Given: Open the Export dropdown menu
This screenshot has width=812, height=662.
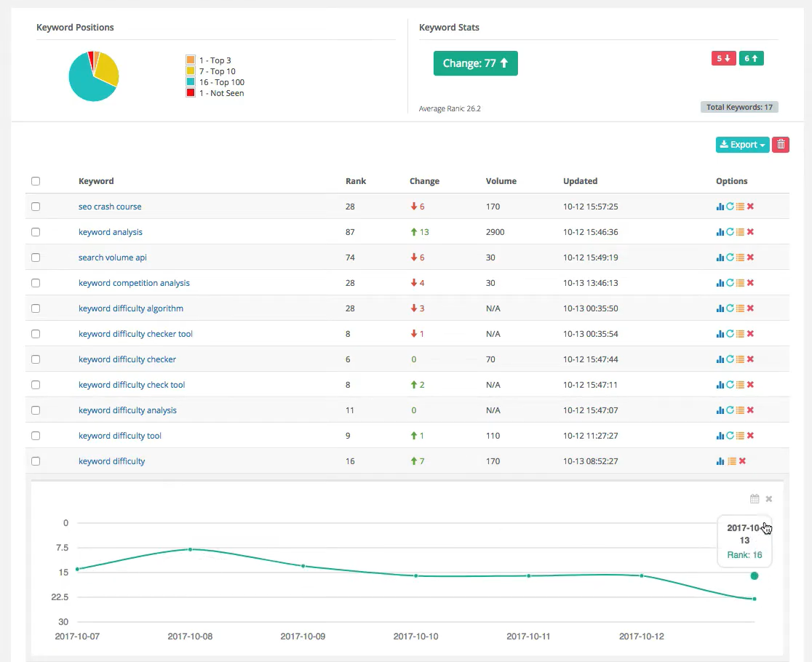Looking at the screenshot, I should (741, 144).
